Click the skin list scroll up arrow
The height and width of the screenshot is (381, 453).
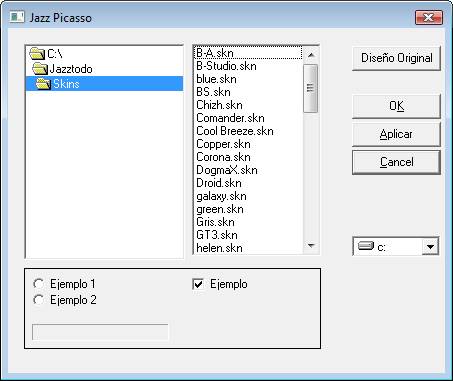click(311, 55)
